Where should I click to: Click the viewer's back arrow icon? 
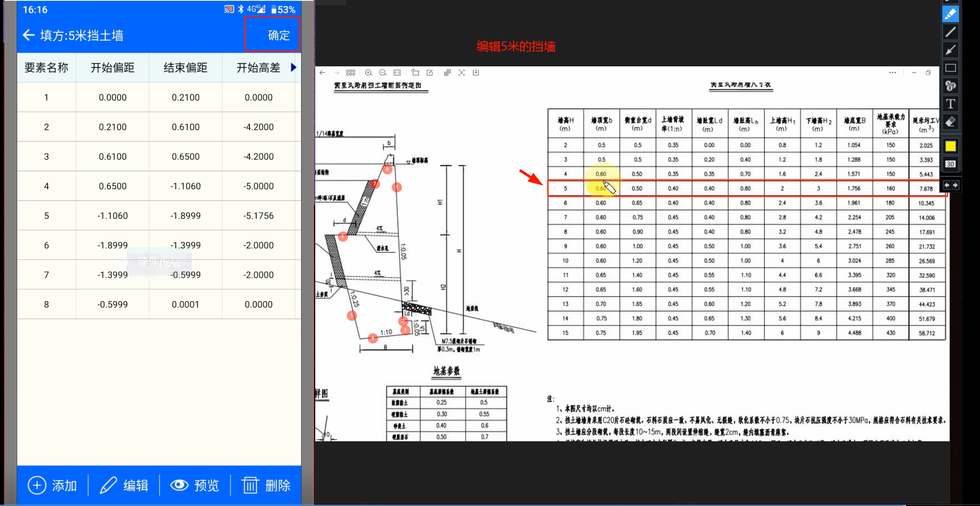coord(323,73)
